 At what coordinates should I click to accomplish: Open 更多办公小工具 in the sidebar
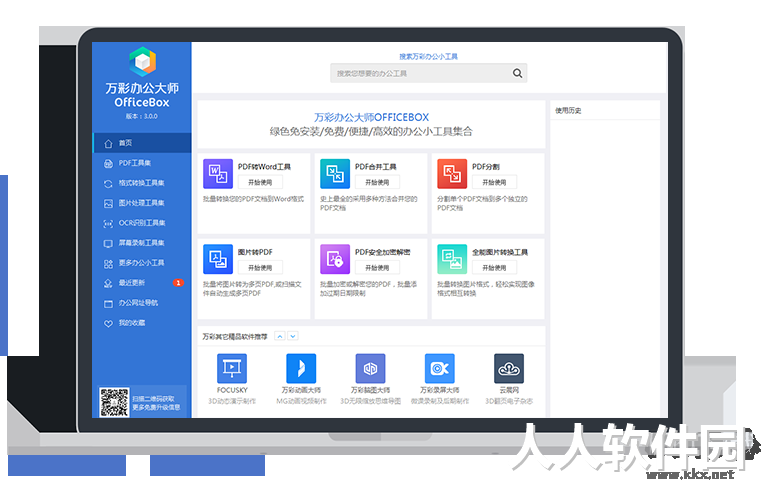click(x=142, y=263)
